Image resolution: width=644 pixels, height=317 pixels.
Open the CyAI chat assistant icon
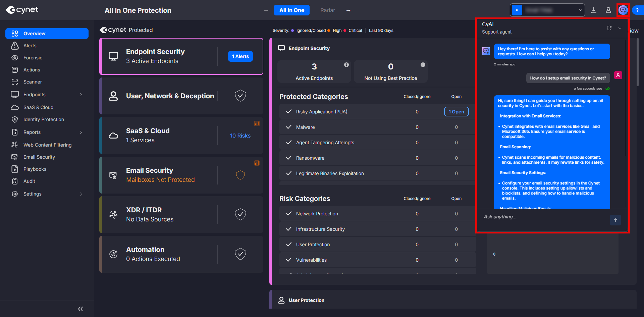point(623,10)
